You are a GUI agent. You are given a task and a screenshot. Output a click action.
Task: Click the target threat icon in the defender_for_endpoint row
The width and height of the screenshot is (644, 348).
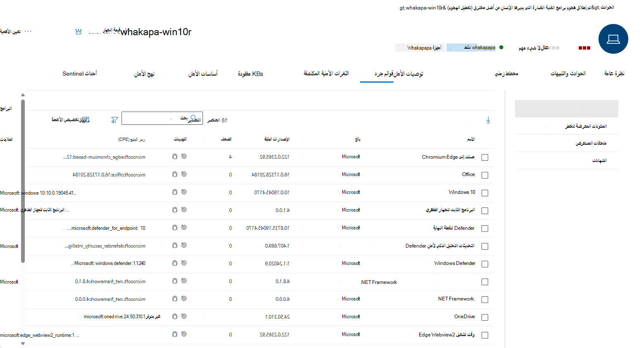[184, 227]
